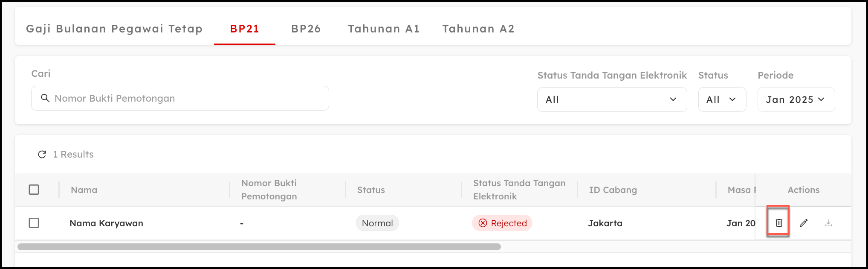This screenshot has width=868, height=269.
Task: Click the Rejected status X icon
Action: pyautogui.click(x=483, y=223)
